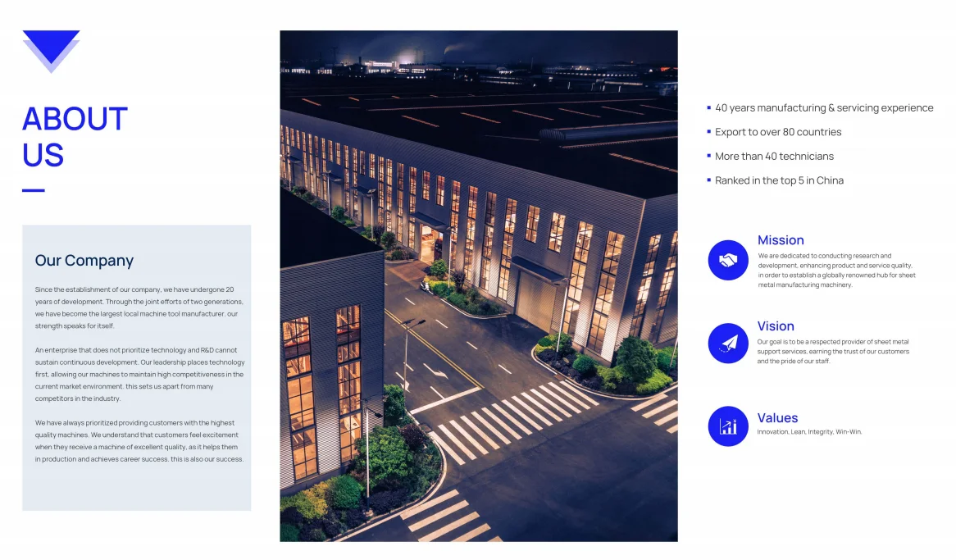The height and width of the screenshot is (560, 956).
Task: Click the Mission heading text
Action: pyautogui.click(x=781, y=240)
